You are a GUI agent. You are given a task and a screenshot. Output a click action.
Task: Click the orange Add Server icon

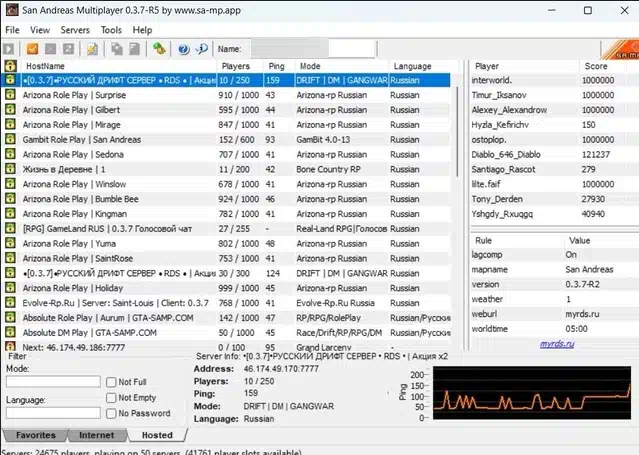click(x=32, y=49)
